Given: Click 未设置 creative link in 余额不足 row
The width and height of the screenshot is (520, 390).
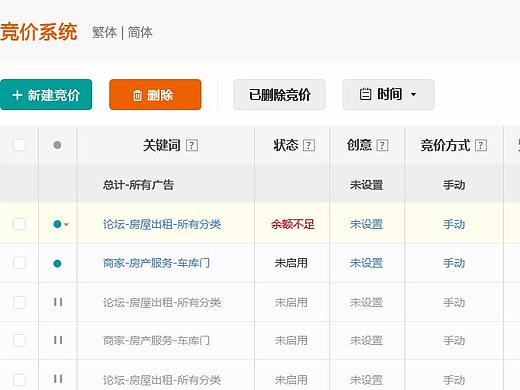Looking at the screenshot, I should coord(366,224).
